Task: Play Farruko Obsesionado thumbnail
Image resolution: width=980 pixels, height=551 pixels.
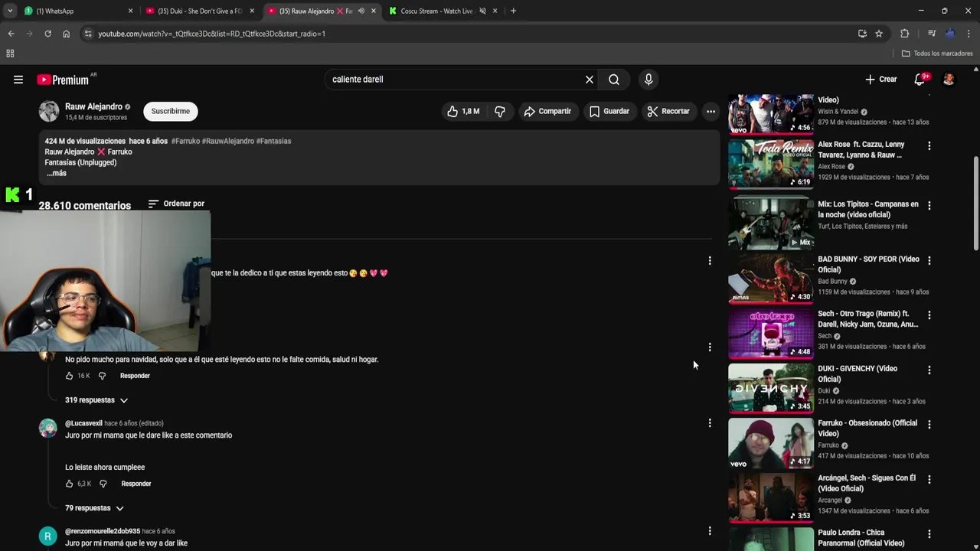Action: click(x=770, y=443)
